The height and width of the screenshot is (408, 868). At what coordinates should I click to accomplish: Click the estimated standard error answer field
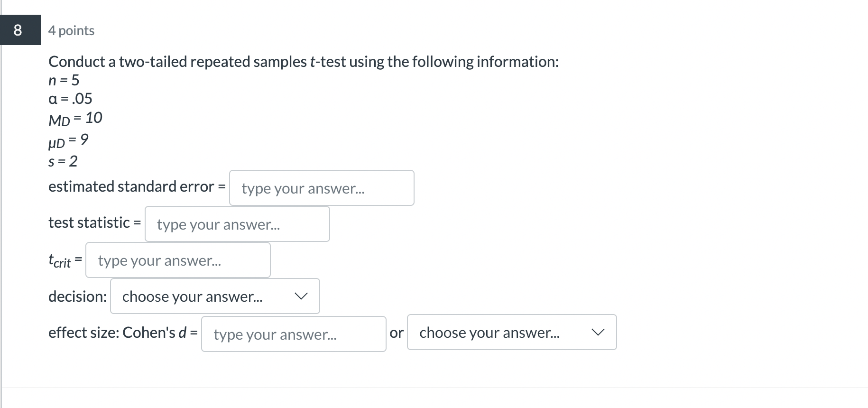(322, 188)
